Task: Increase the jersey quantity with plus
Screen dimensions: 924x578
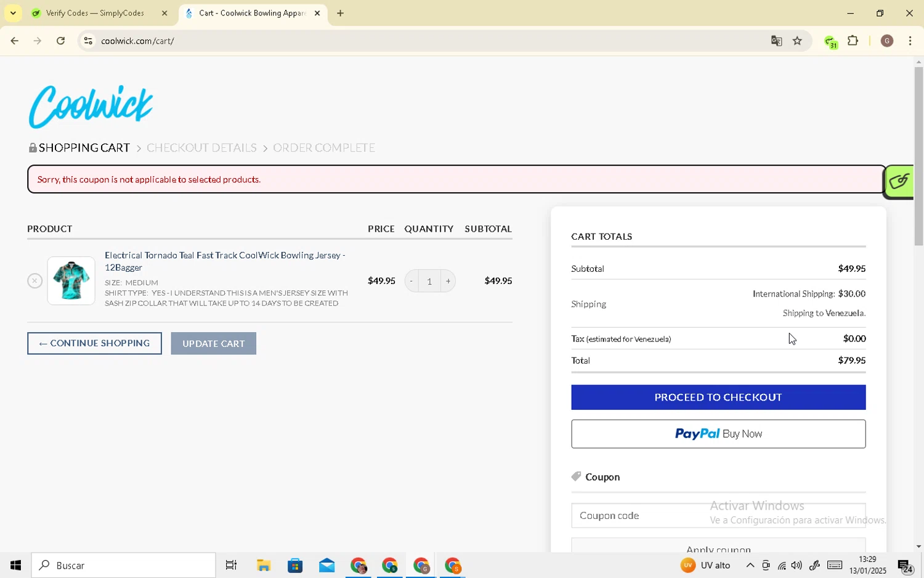Action: (x=448, y=281)
